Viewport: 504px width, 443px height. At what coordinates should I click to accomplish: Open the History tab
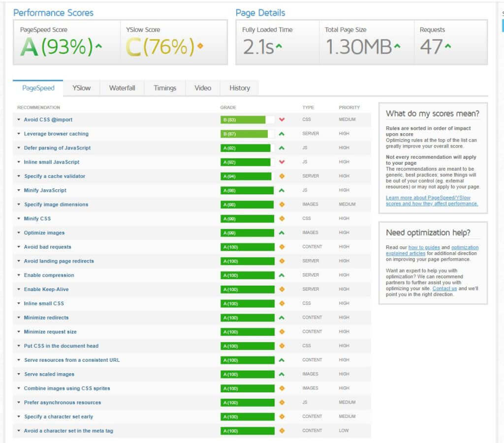point(240,88)
